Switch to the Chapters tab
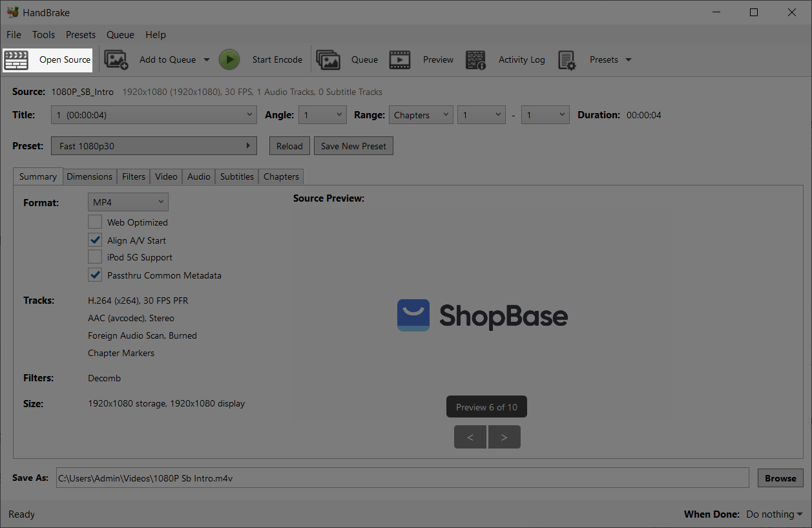Image resolution: width=812 pixels, height=528 pixels. click(x=281, y=176)
